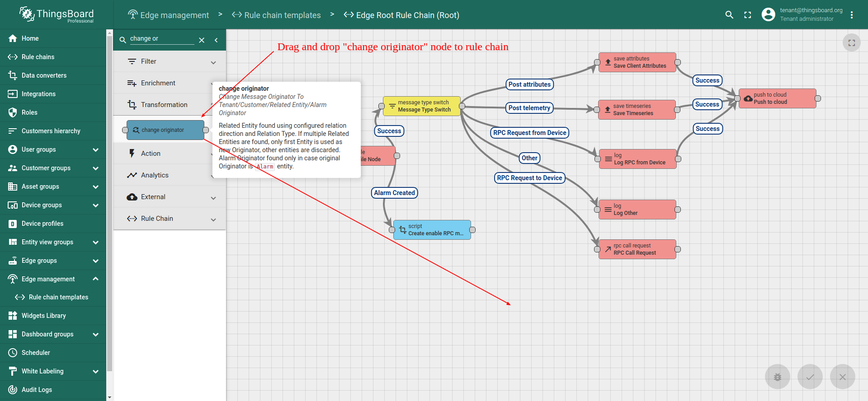This screenshot has height=401, width=868.
Task: Click the RPC Call Request arrow icon
Action: click(608, 249)
